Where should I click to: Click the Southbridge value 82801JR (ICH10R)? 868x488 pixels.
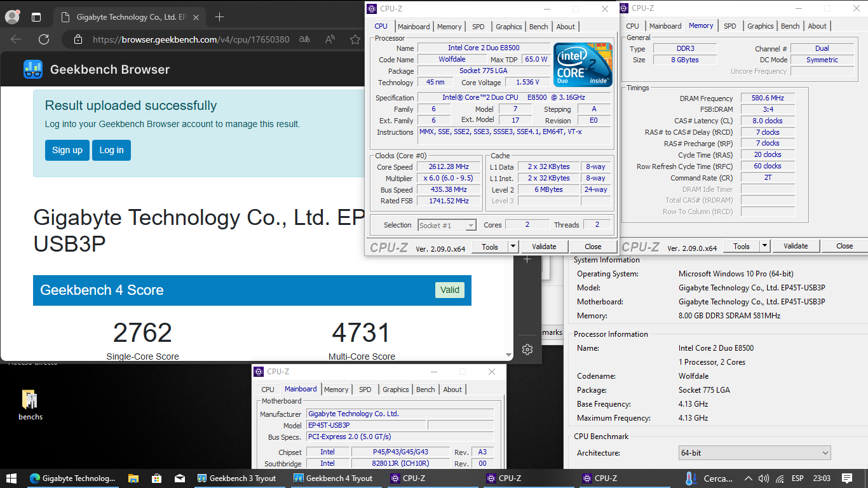coord(400,464)
